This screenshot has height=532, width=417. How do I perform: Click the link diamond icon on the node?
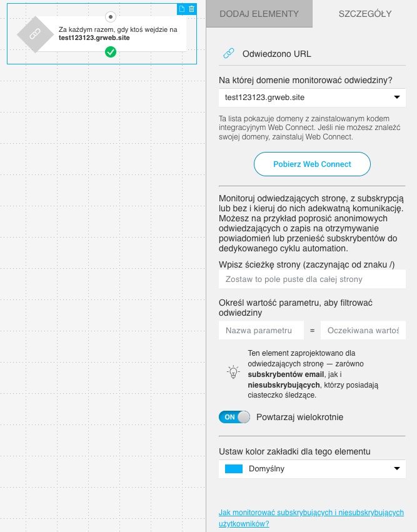point(35,34)
